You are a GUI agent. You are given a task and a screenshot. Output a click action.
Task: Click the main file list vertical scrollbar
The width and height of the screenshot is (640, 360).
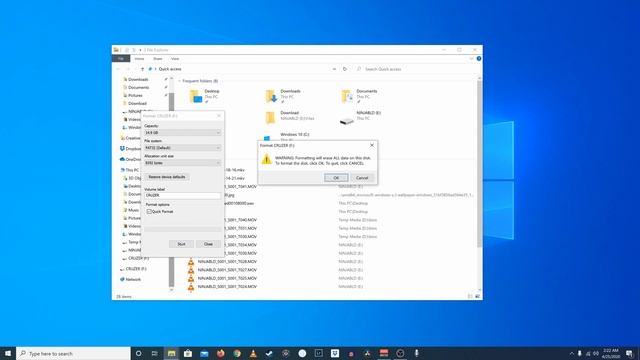click(480, 163)
